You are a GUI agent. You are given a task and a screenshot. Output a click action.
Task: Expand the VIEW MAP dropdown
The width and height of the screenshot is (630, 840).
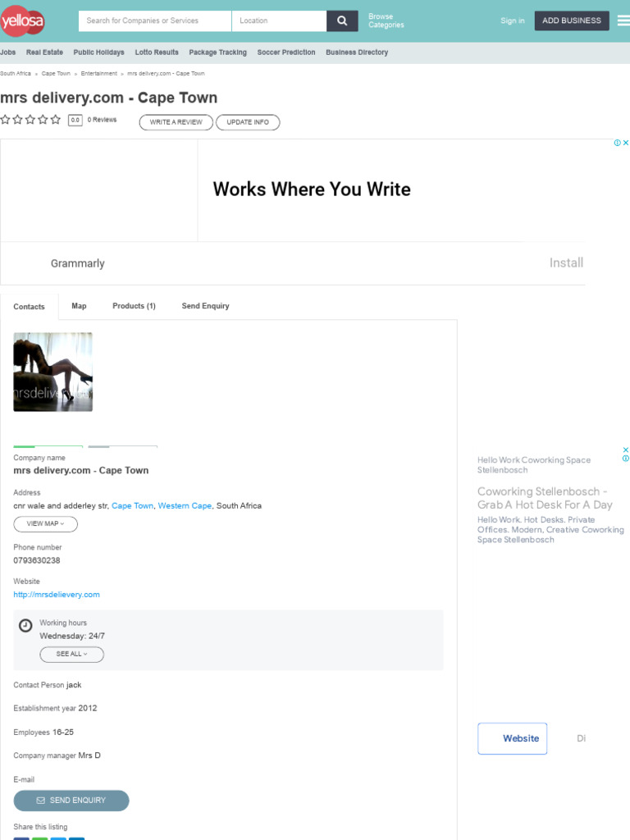(46, 524)
